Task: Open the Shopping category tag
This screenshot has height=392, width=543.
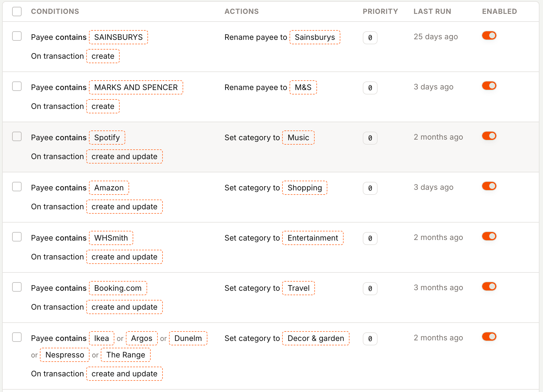Action: [x=305, y=188]
